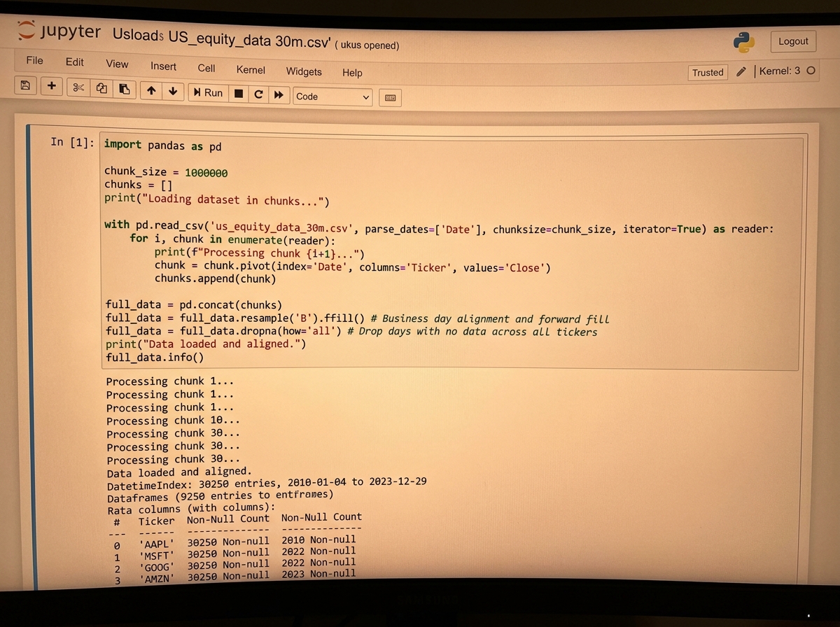The image size is (840, 627).
Task: Interrupt the kernel with stop icon
Action: [239, 93]
